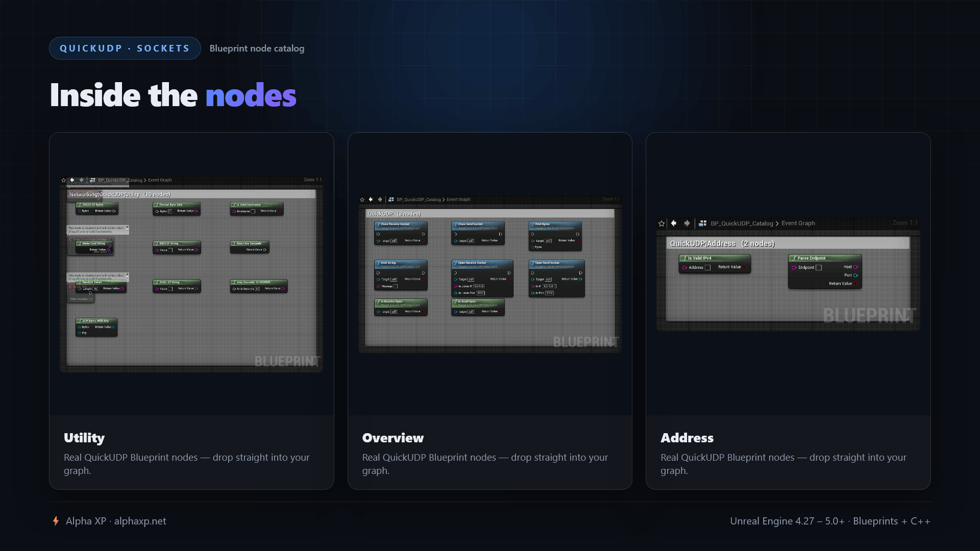The height and width of the screenshot is (551, 980).
Task: Click the Endpoint value box on Parse Endpoint
Action: tap(819, 267)
